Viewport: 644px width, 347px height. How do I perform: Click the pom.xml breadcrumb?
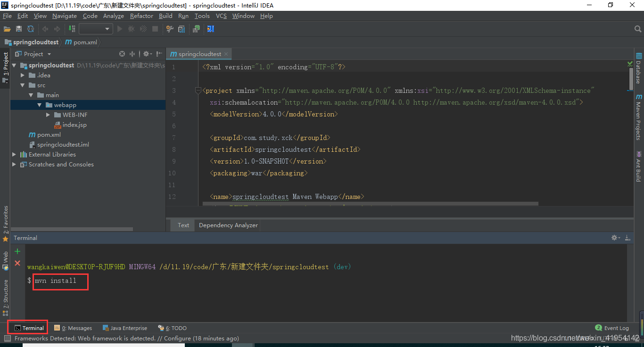tap(81, 42)
